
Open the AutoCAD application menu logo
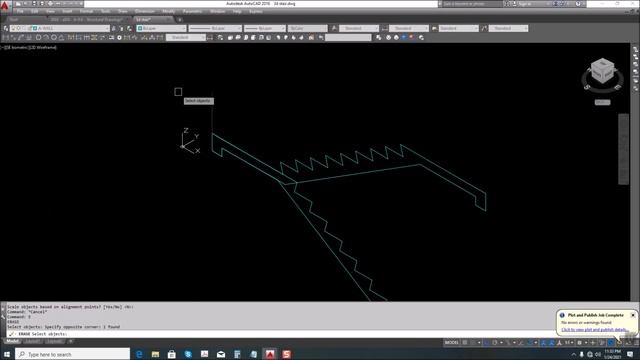point(5,6)
